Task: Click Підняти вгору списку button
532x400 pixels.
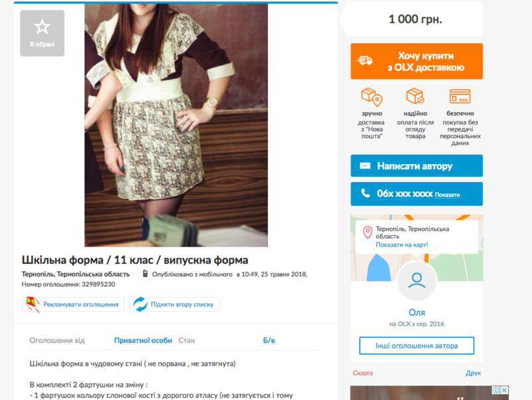Action: pyautogui.click(x=174, y=304)
